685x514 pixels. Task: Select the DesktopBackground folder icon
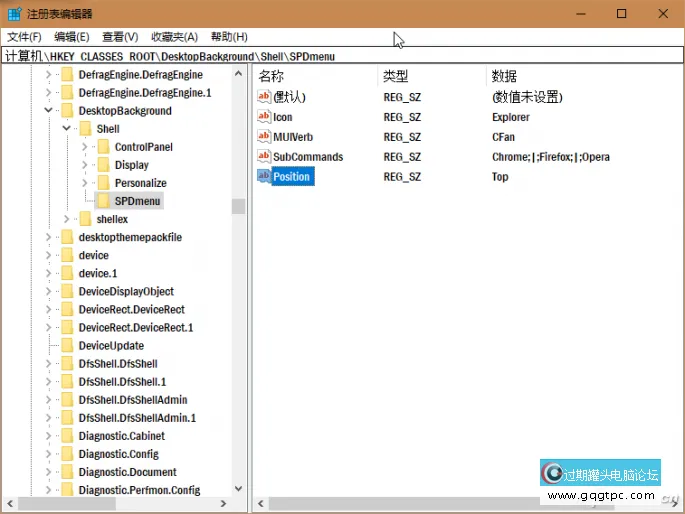click(67, 110)
